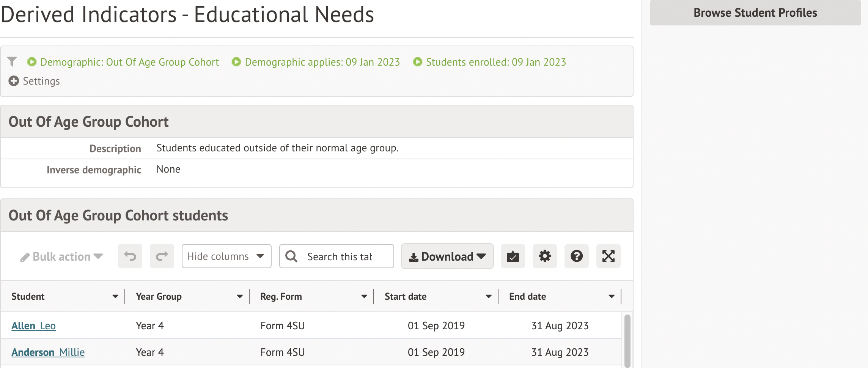Viewport: 868px width, 368px height.
Task: Open the help question mark icon
Action: tap(576, 256)
